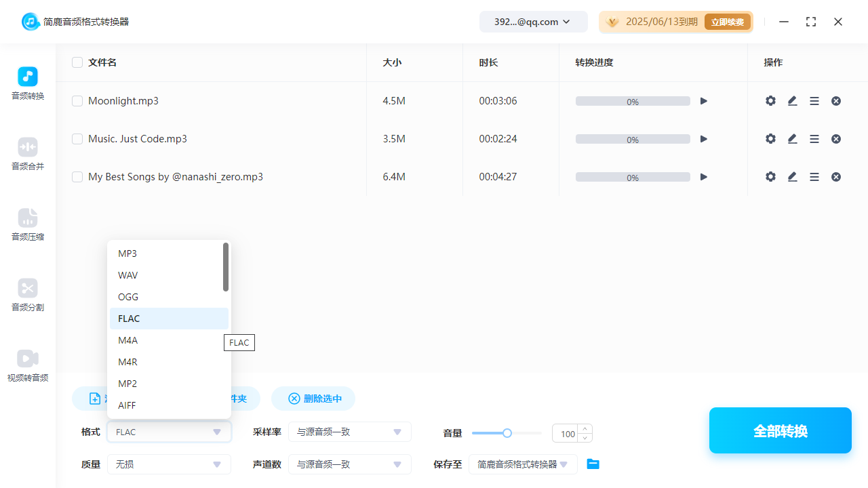Open the 392...@qq.com account menu
868x488 pixels.
[533, 21]
